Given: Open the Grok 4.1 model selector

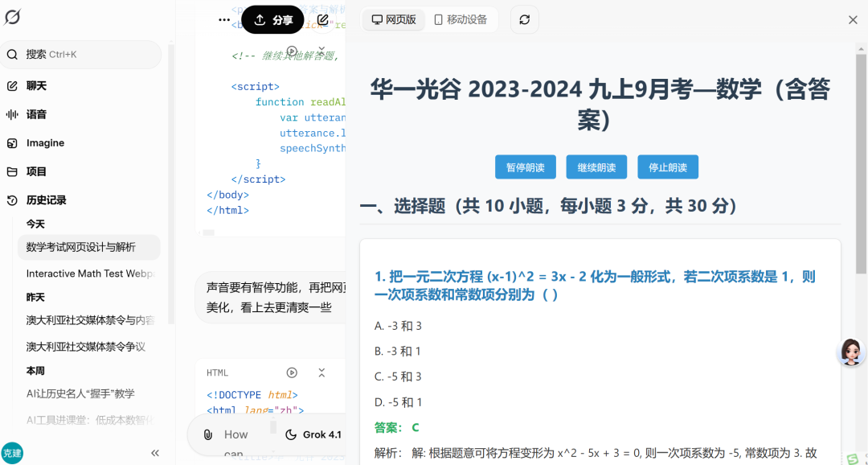Looking at the screenshot, I should [313, 434].
